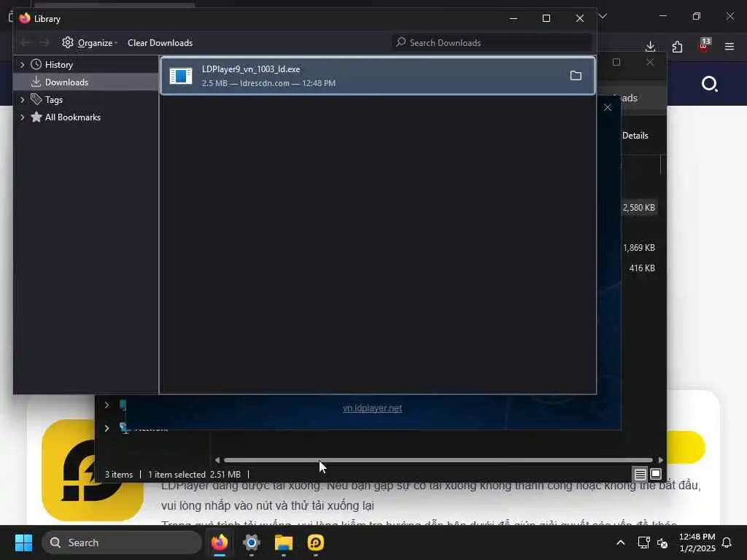Expand node above Network in Explorer
Viewport: 747px width, 560px height.
(107, 405)
